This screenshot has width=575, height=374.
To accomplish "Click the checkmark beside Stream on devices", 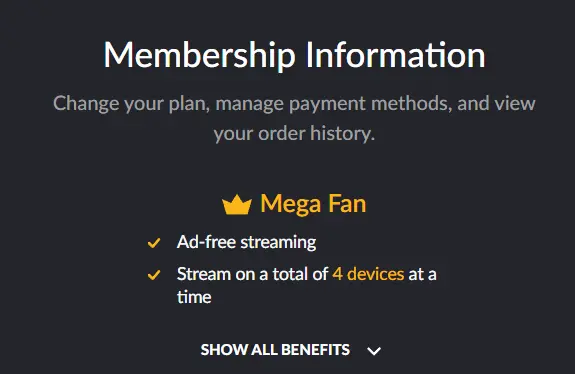I will (154, 275).
